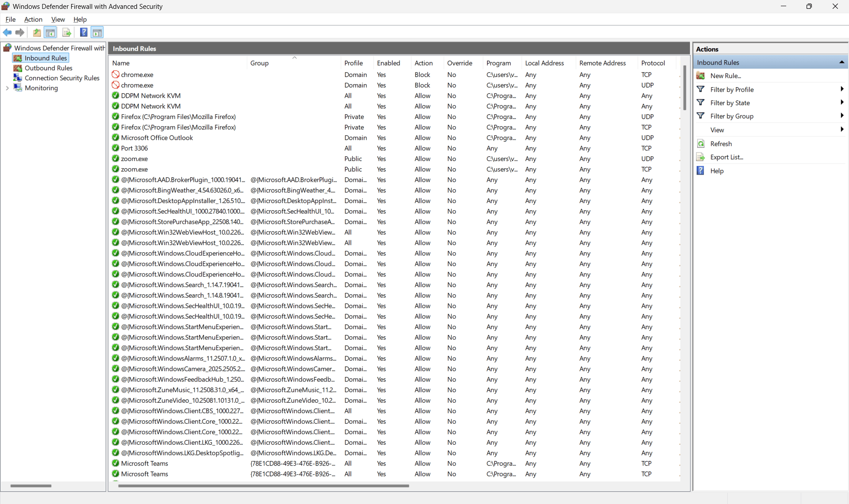
Task: Open the Action menu
Action: coord(33,19)
